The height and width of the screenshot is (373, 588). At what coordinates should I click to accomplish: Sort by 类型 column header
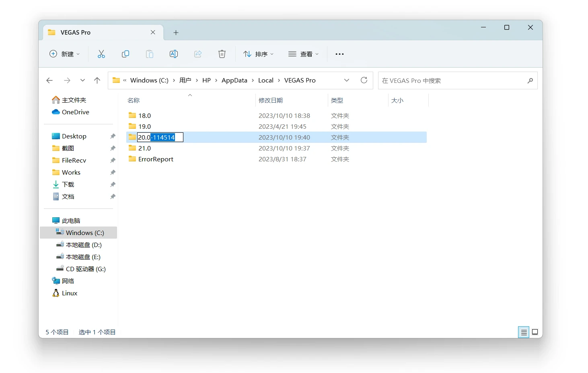(x=337, y=101)
